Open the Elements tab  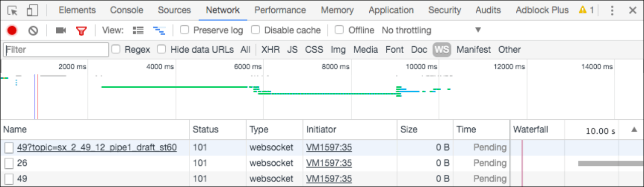[x=77, y=10]
